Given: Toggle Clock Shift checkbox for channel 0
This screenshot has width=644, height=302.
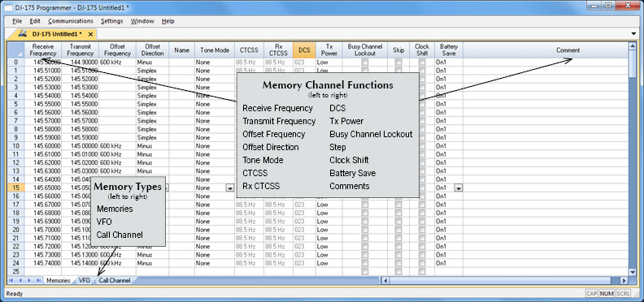Looking at the screenshot, I should point(422,63).
